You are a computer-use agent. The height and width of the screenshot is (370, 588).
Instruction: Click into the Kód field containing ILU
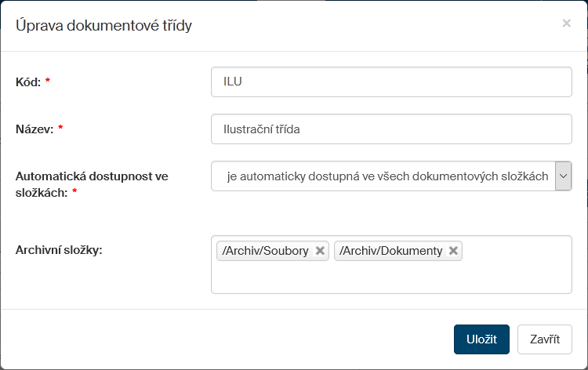[391, 82]
